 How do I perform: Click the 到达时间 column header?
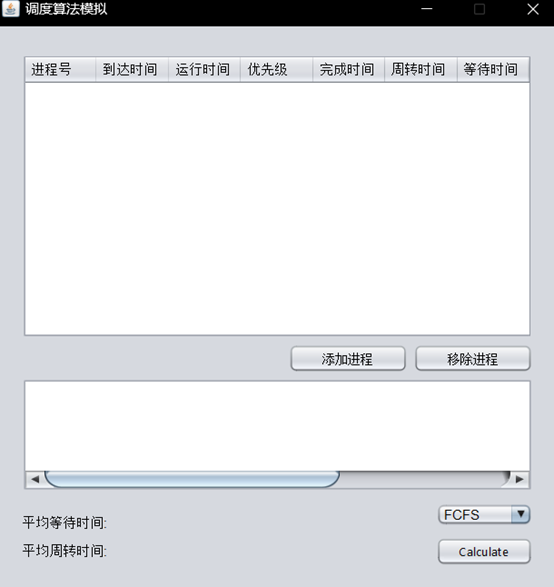pyautogui.click(x=132, y=70)
